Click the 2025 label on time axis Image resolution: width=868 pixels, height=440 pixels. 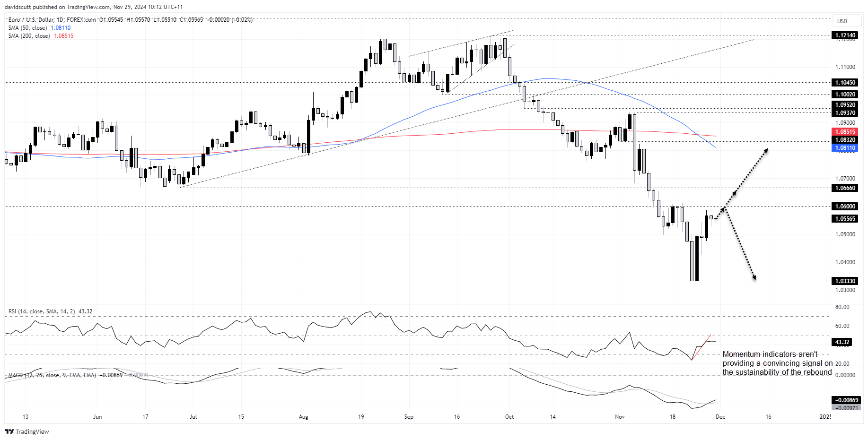point(825,417)
